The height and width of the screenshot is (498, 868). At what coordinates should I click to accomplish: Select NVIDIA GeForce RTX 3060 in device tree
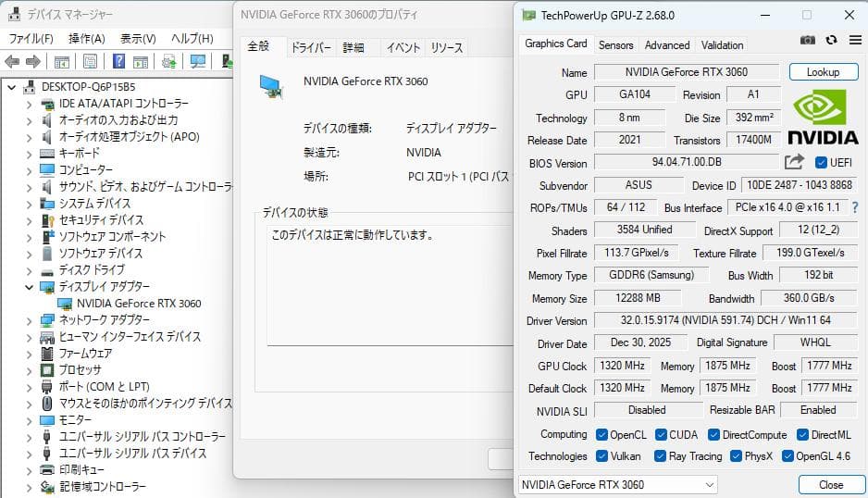coord(139,304)
